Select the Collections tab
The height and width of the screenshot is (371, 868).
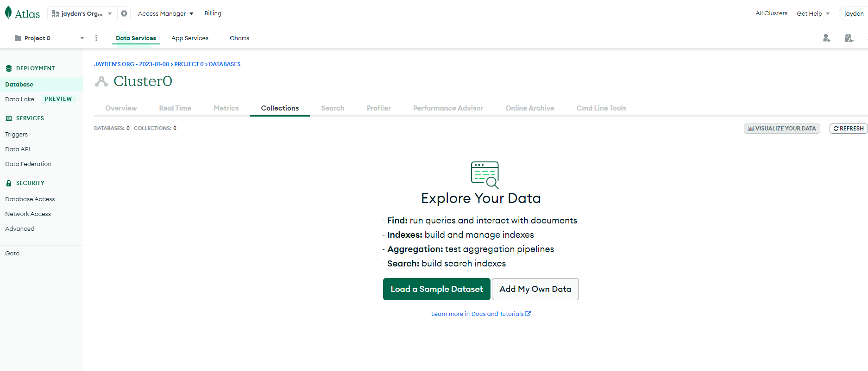point(280,108)
